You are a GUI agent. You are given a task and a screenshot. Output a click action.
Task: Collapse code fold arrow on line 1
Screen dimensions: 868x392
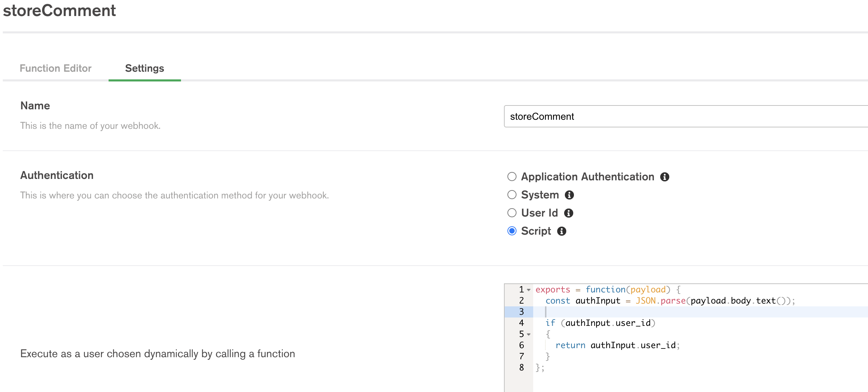coord(529,290)
